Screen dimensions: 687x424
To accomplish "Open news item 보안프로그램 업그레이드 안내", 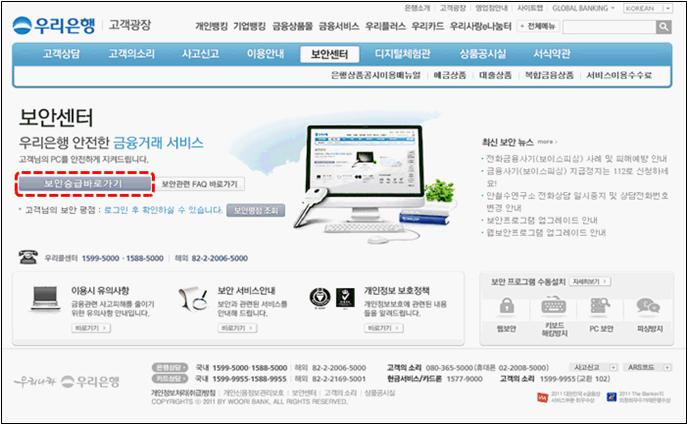I will coord(542,220).
